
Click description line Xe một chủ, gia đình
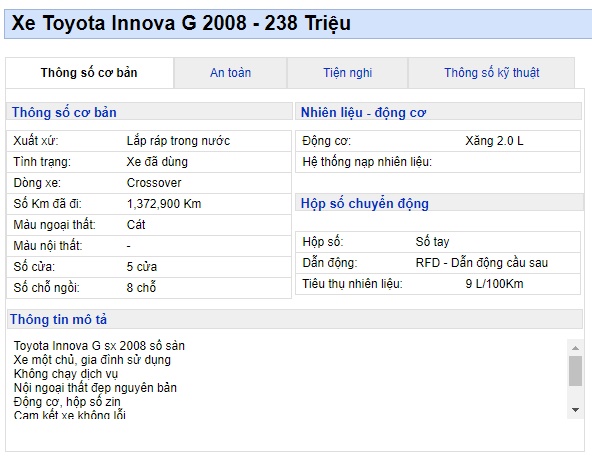click(92, 360)
